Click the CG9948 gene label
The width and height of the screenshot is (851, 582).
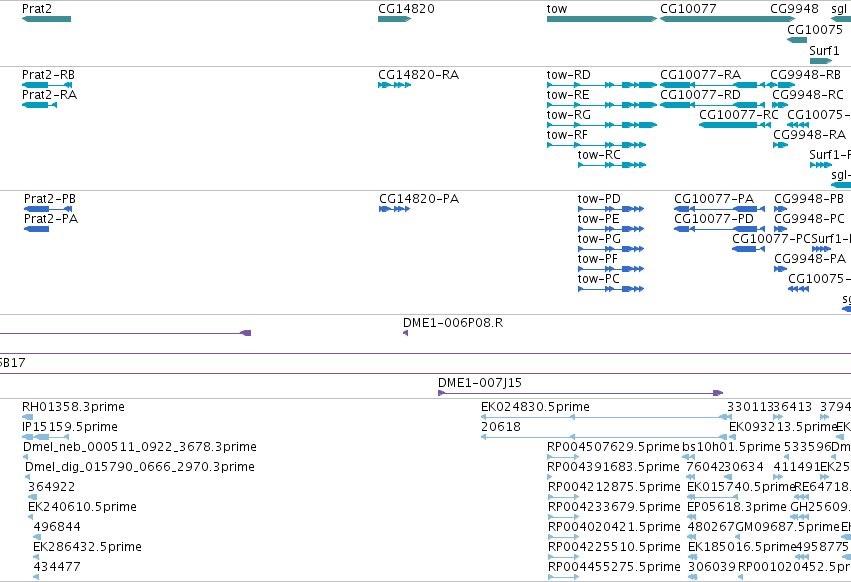coord(794,9)
